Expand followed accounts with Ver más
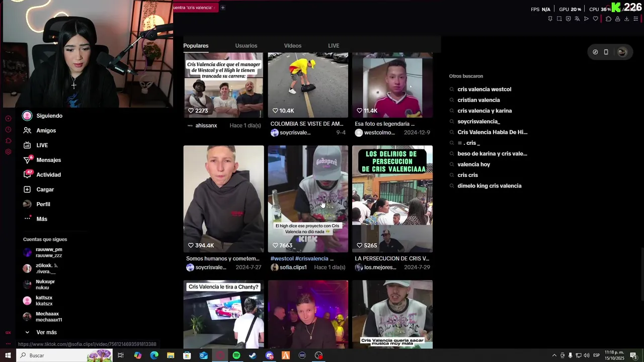Viewport: 644px width, 362px height. pos(41,332)
